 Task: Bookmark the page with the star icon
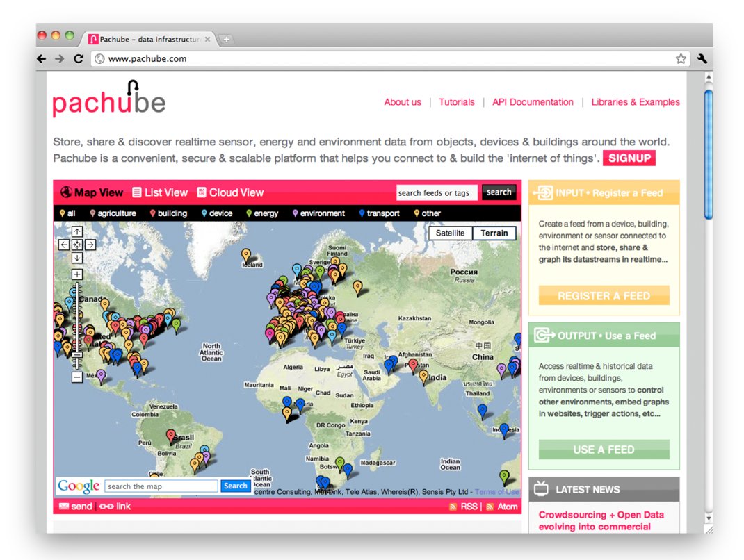(x=681, y=59)
